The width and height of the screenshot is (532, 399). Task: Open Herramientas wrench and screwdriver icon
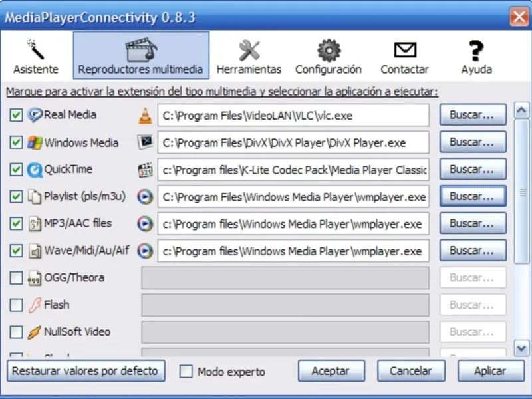tap(249, 51)
